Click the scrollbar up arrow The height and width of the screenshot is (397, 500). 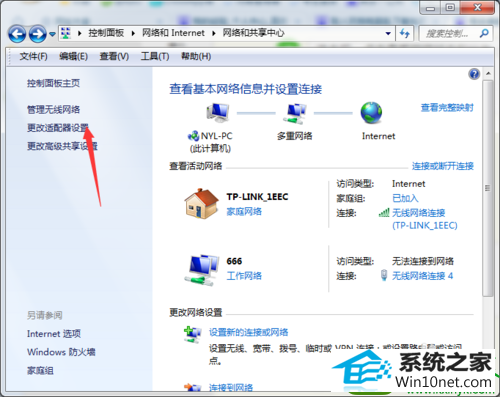(x=488, y=73)
